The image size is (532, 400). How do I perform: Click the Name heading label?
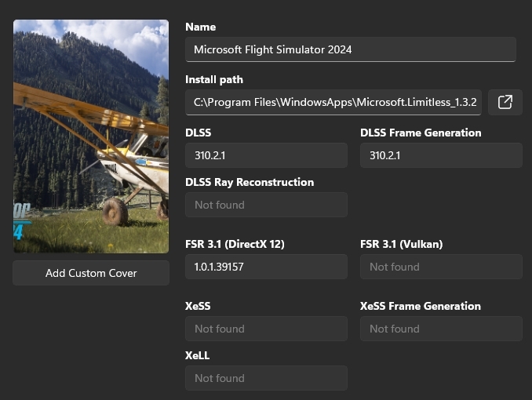click(x=200, y=27)
